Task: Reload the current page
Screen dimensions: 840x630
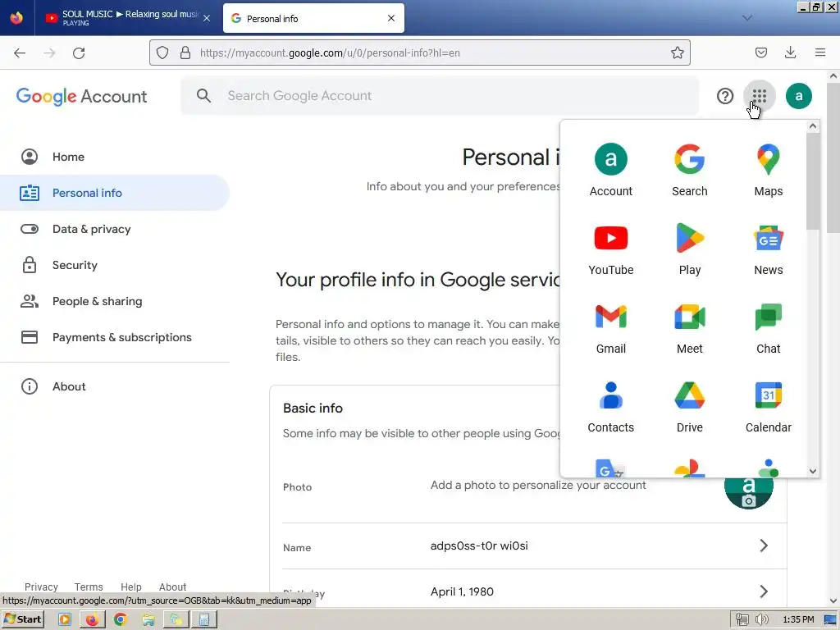Action: 79,52
